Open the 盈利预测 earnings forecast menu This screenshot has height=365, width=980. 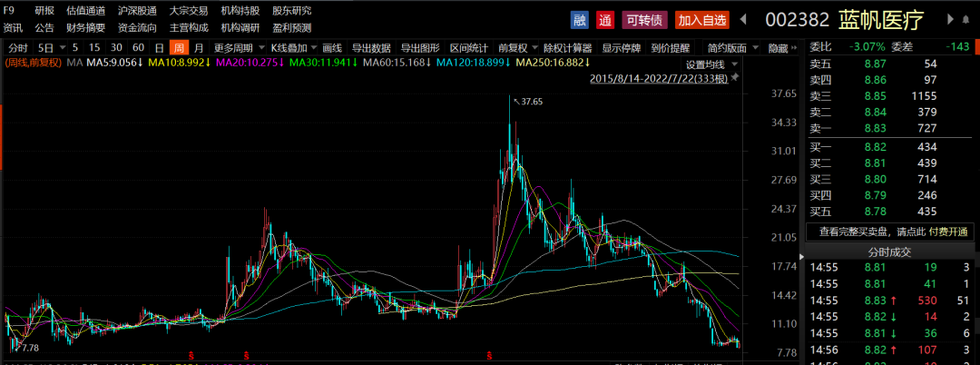tap(292, 27)
